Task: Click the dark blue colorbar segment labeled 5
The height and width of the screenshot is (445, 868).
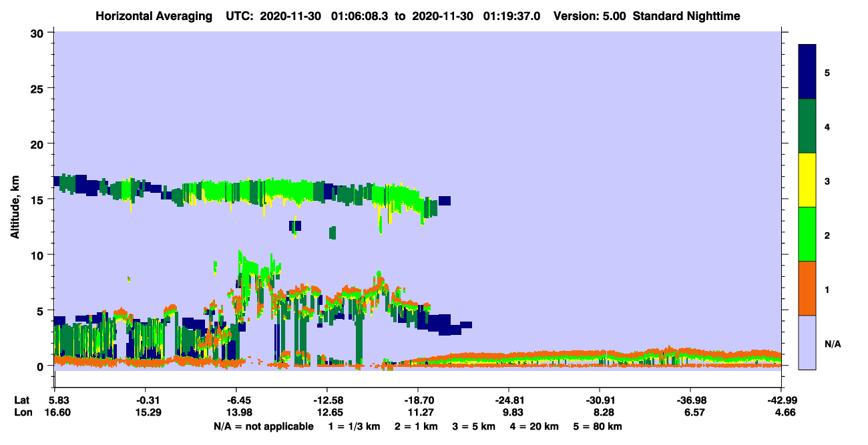Action: [807, 72]
